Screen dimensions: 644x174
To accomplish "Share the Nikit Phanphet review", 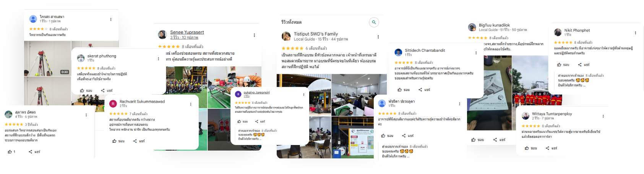I will tap(584, 65).
